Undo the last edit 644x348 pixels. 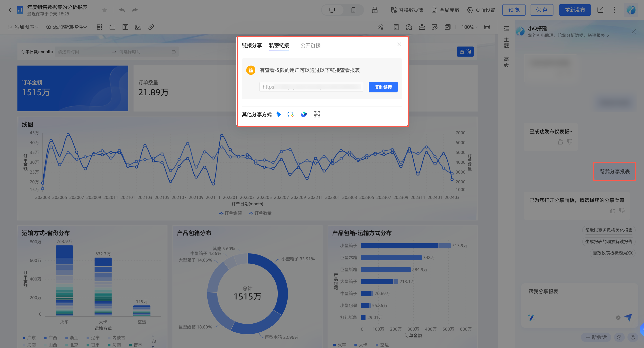(x=122, y=10)
